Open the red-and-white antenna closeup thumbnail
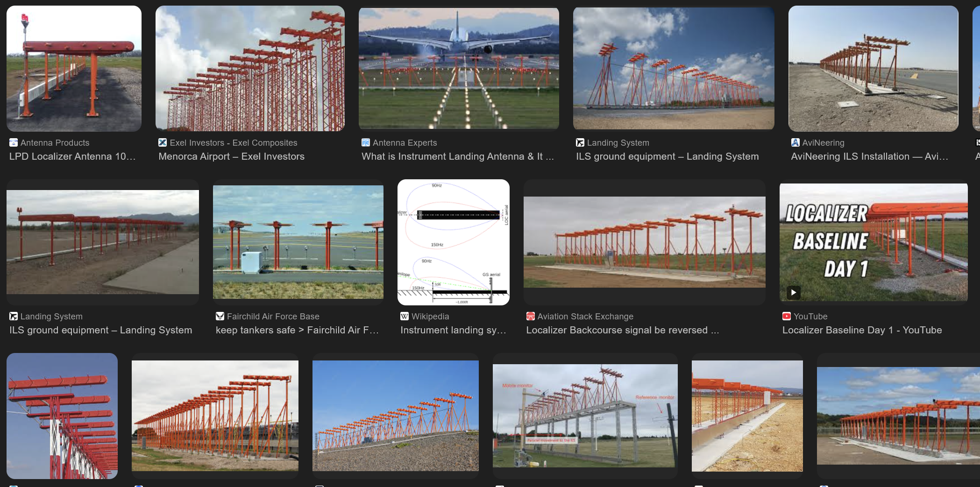The height and width of the screenshot is (487, 980). [62, 416]
